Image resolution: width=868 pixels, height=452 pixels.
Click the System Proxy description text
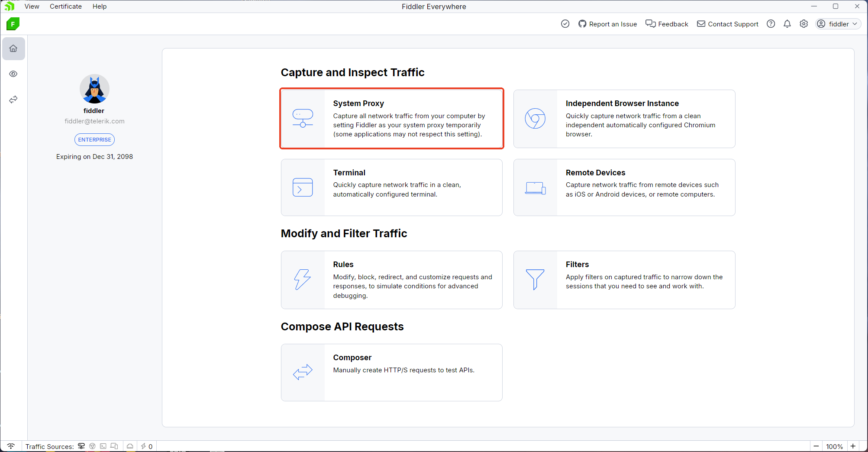(409, 125)
